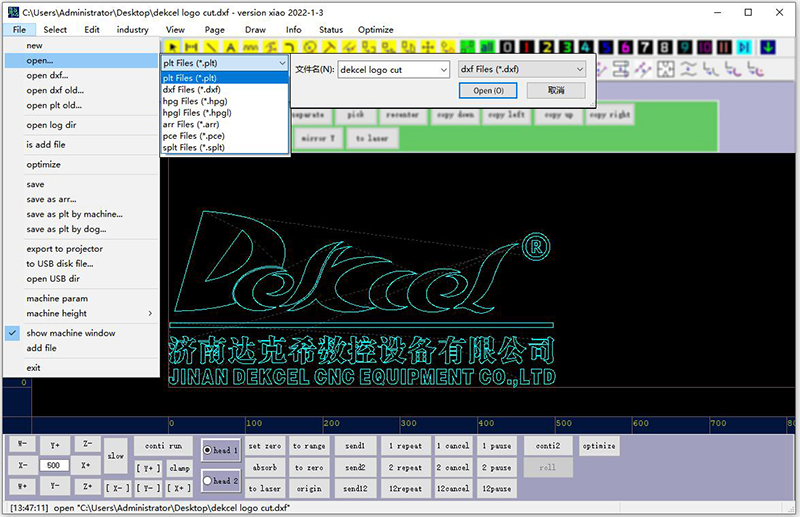Click the green down-arrow download icon
Screen dimensions: 800x517
pos(767,47)
